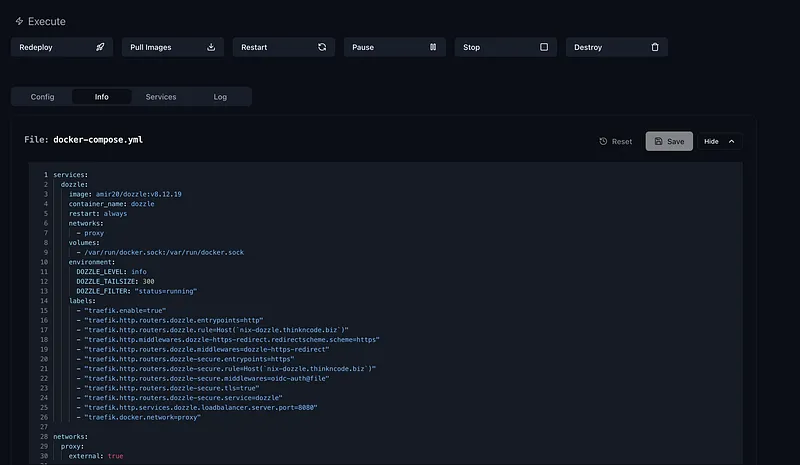
Task: Click the lightning bolt Execute icon
Action: [19, 21]
